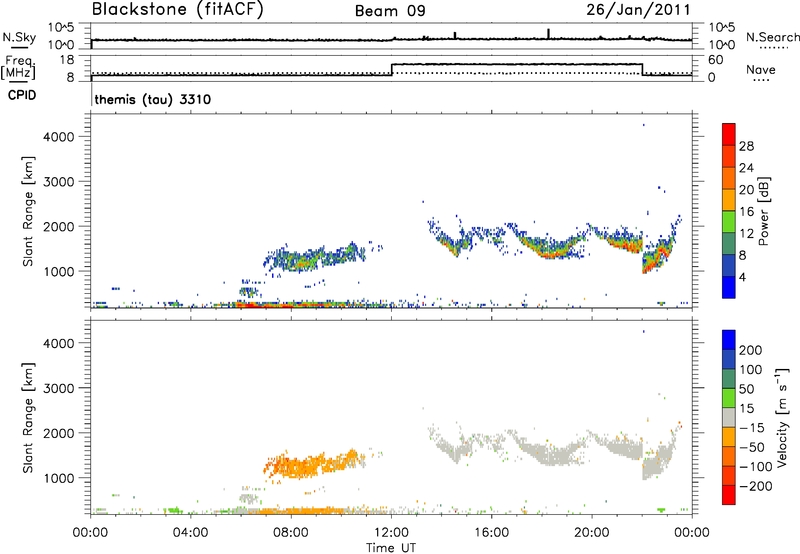Screen dimensions: 800x554
Task: Click the blue top of the Velocity color bar
Action: pos(729,340)
